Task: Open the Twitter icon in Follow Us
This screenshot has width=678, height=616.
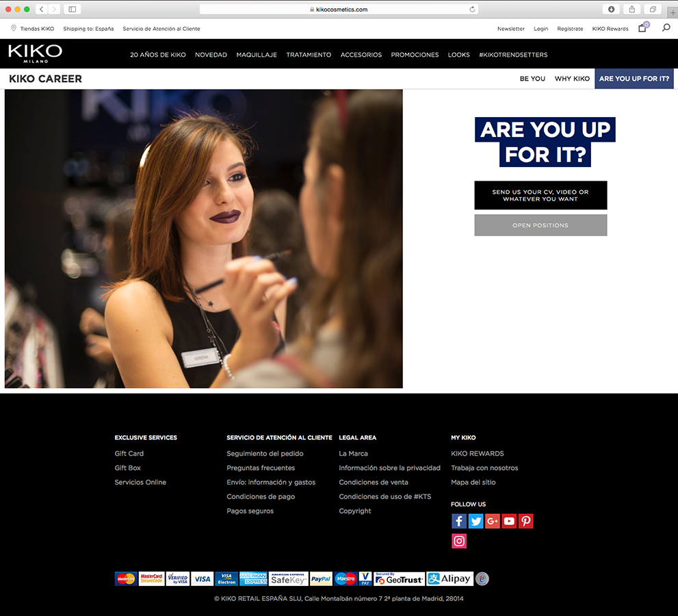Action: point(475,521)
